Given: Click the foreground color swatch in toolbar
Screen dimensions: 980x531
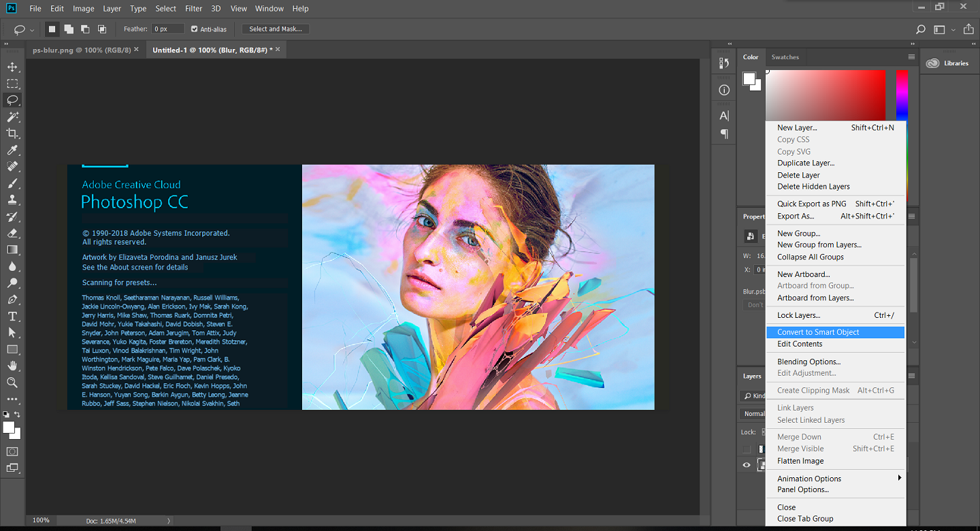Looking at the screenshot, I should click(x=9, y=428).
